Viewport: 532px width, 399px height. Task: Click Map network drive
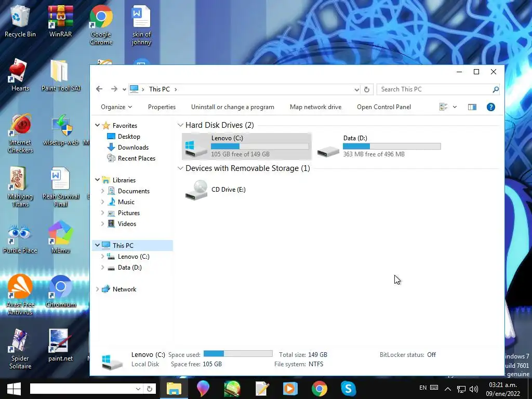pos(315,107)
